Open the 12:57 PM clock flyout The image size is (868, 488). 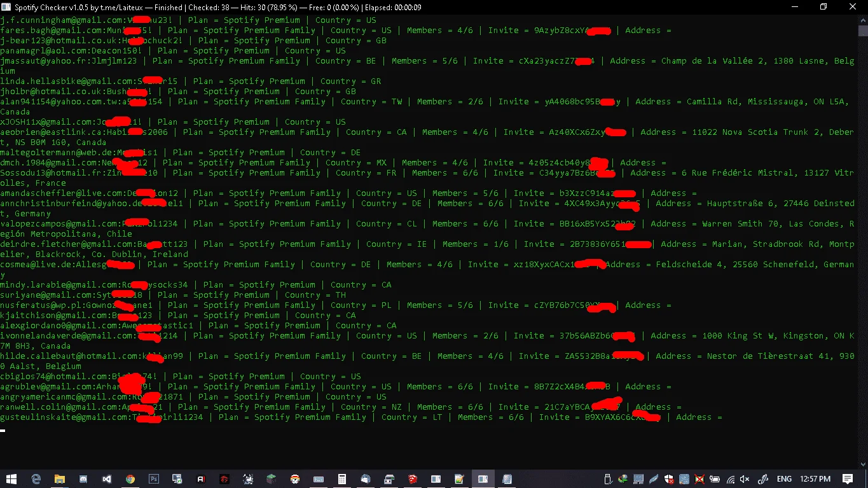(815, 479)
